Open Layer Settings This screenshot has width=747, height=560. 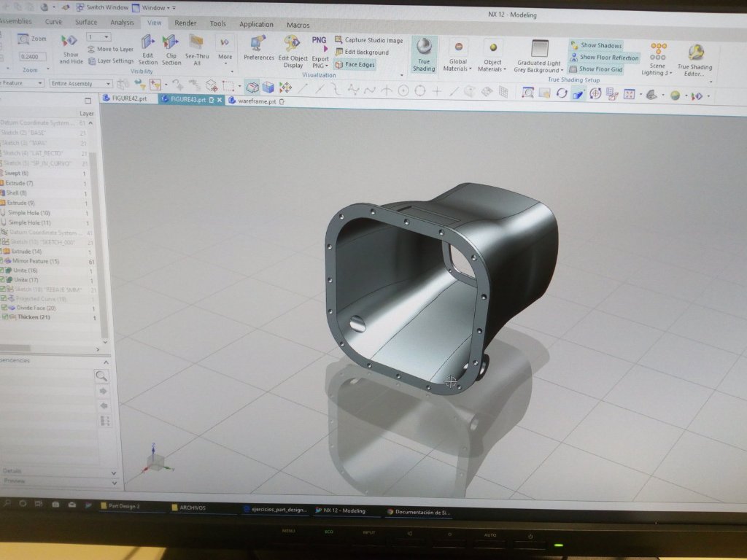tap(111, 61)
